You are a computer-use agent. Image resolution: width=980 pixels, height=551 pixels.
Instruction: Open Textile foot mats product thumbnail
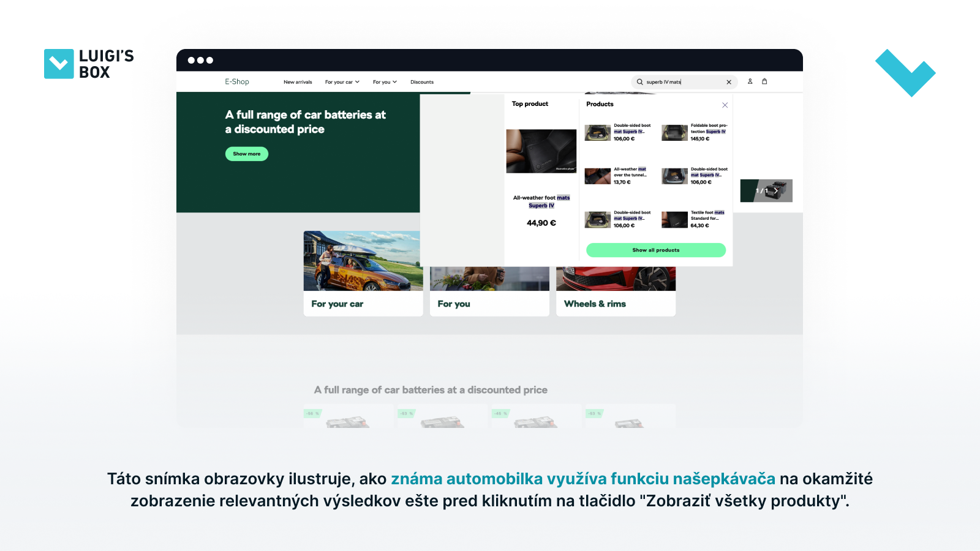point(674,220)
